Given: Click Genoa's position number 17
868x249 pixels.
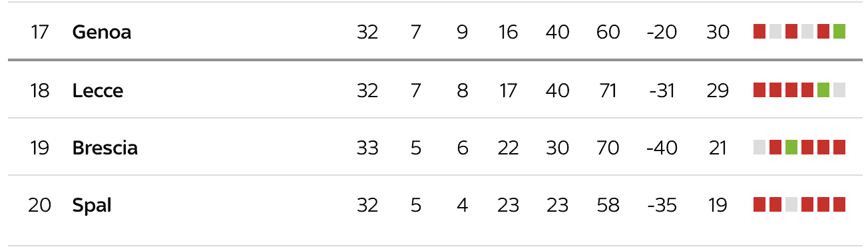Looking at the screenshot, I should (40, 32).
